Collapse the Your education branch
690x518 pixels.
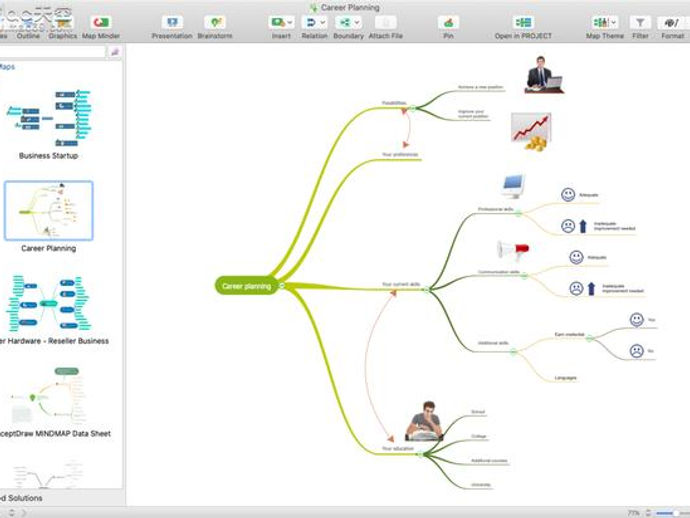[x=420, y=455]
